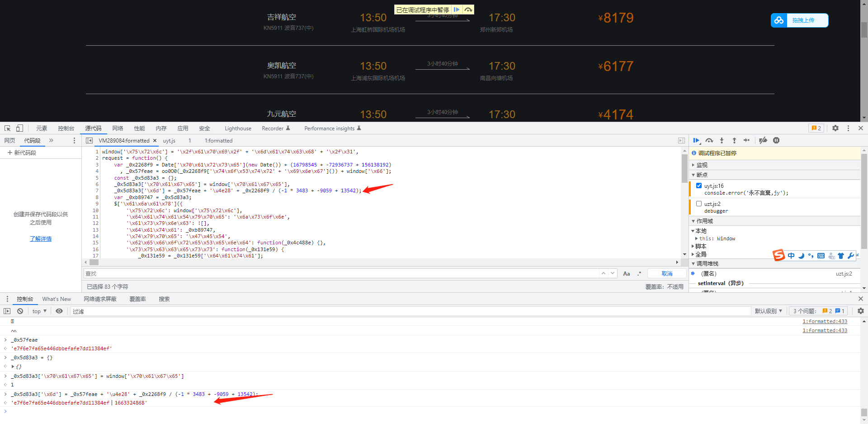This screenshot has height=424, width=868.
Task: Click the single Step debugger icon
Action: (x=746, y=140)
